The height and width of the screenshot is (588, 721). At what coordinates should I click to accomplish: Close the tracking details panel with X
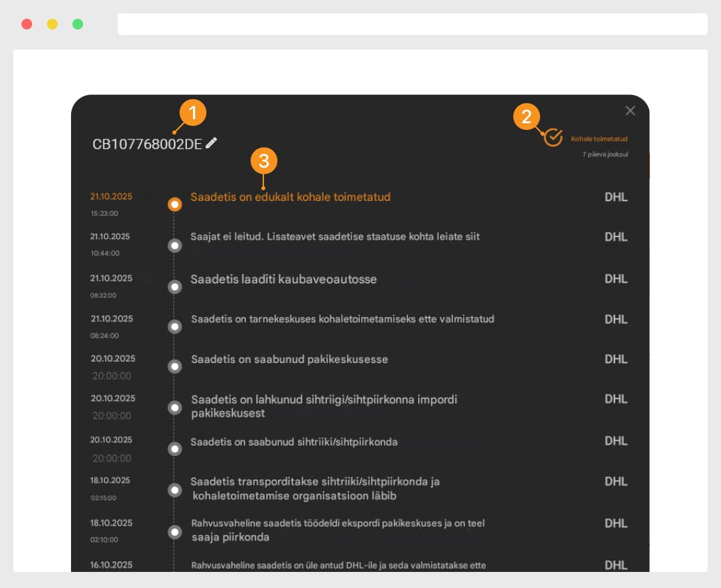point(630,111)
